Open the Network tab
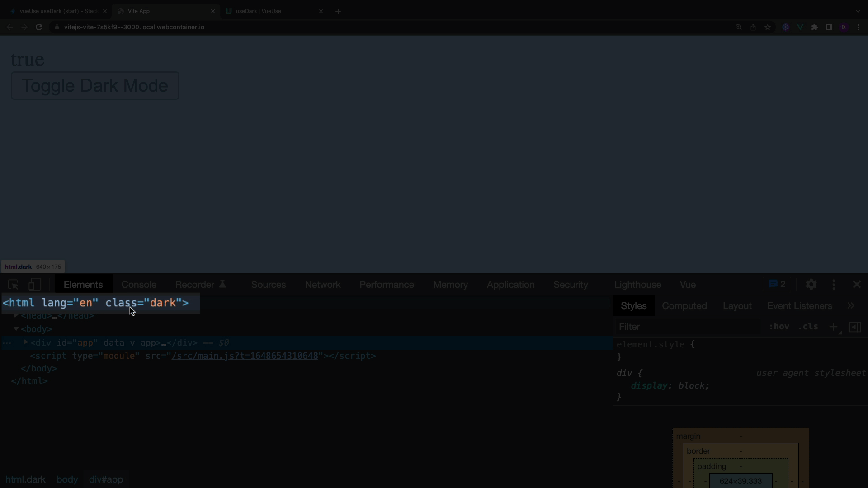868x488 pixels. coord(323,285)
